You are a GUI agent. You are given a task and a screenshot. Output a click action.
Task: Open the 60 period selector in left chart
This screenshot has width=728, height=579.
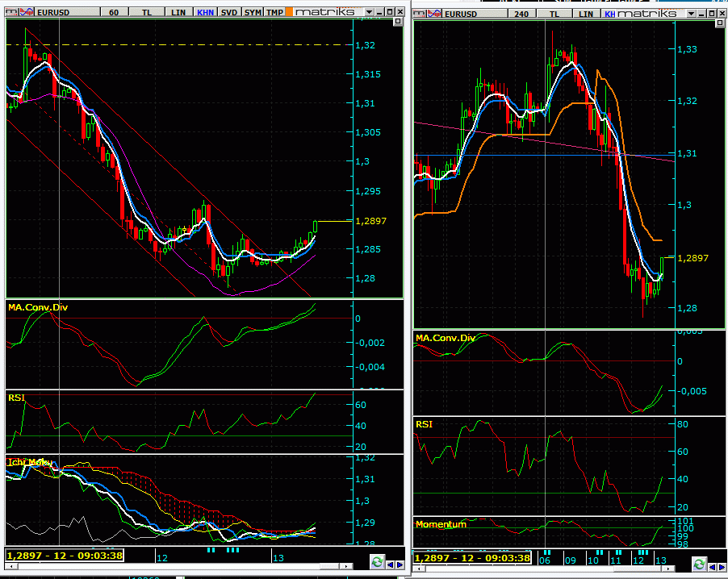click(113, 12)
